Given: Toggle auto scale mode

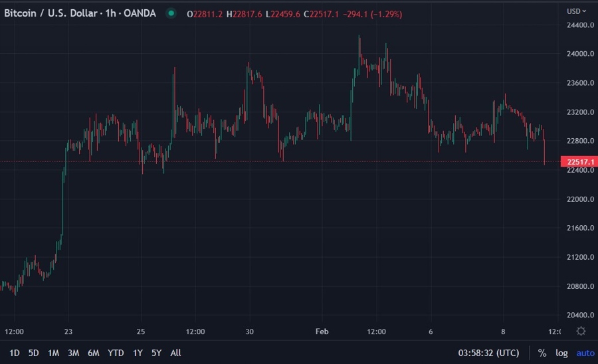Looking at the screenshot, I should [585, 353].
